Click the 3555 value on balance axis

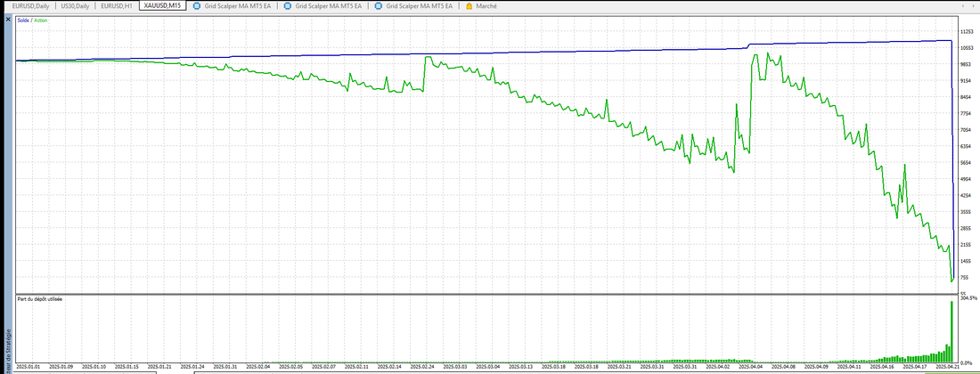point(967,212)
